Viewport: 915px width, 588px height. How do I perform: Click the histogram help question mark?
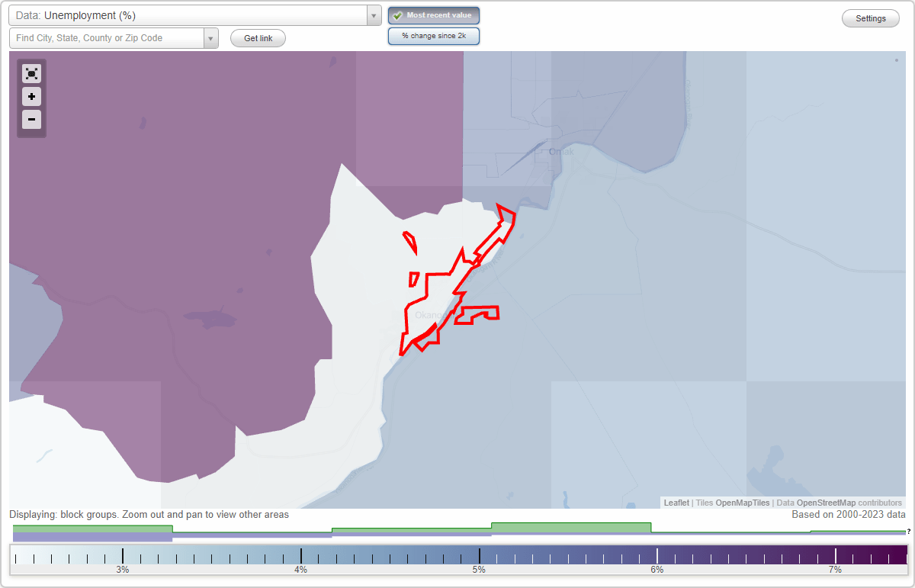(909, 532)
